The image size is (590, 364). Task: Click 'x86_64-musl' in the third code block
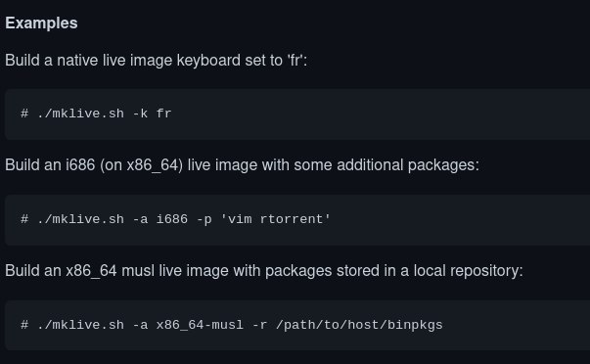[x=200, y=325]
